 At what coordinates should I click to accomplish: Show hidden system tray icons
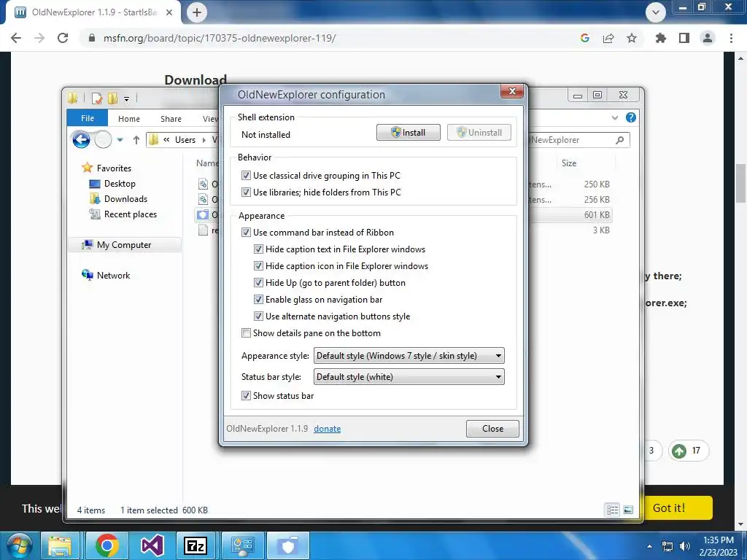click(649, 547)
